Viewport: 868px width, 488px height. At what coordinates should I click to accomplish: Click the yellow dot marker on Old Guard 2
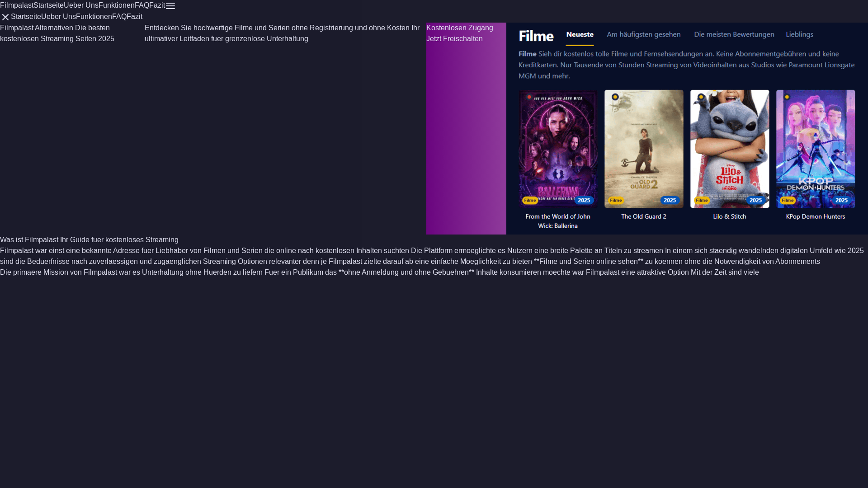pos(615,97)
